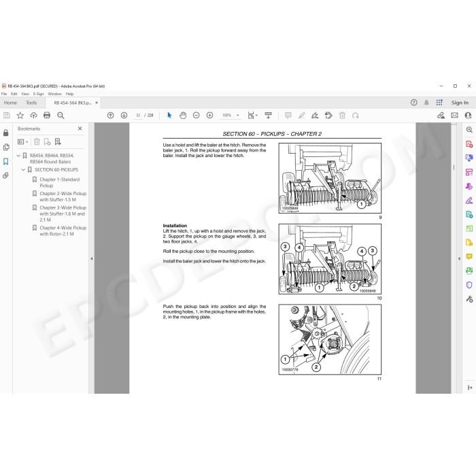Activate the hand pan tool

(x=183, y=116)
